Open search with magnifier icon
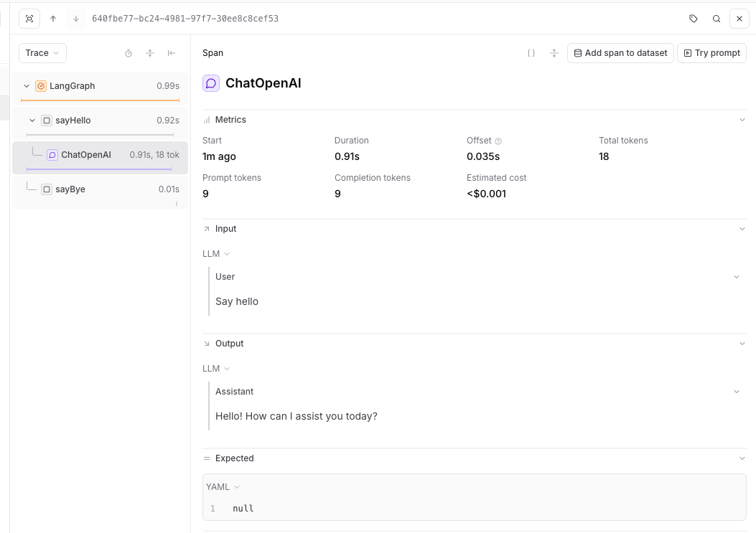The height and width of the screenshot is (533, 756). pos(717,19)
